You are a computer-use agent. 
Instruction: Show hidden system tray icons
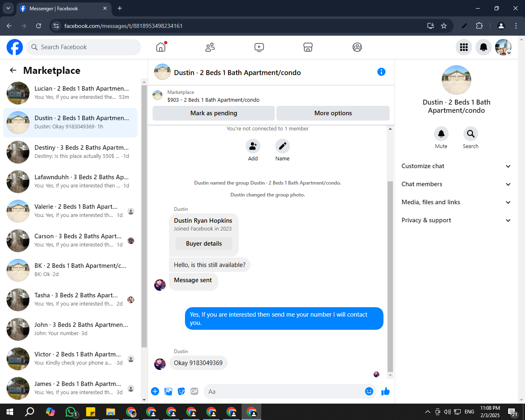tap(427, 412)
